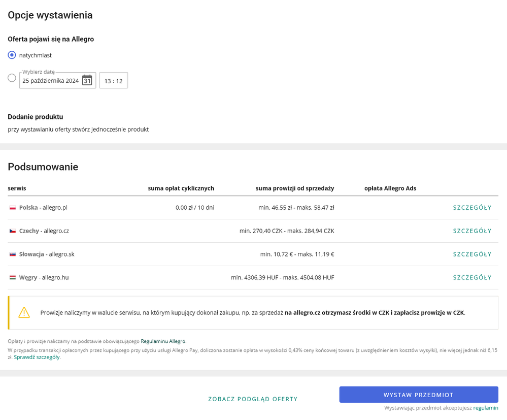Viewport: 507px width, 420px height.
Task: Click the 'Opcje wystawienia' heading
Action: pos(50,15)
